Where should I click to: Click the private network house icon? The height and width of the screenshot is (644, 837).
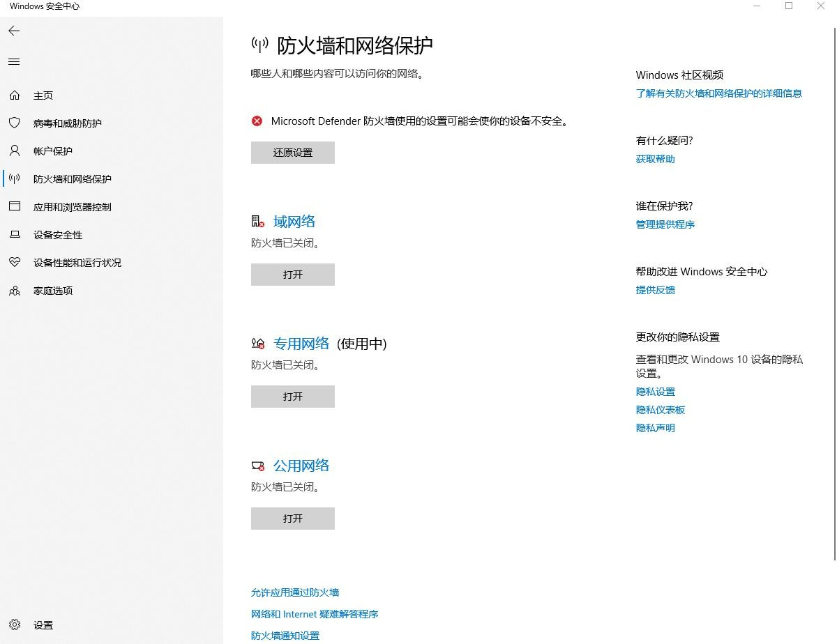258,344
